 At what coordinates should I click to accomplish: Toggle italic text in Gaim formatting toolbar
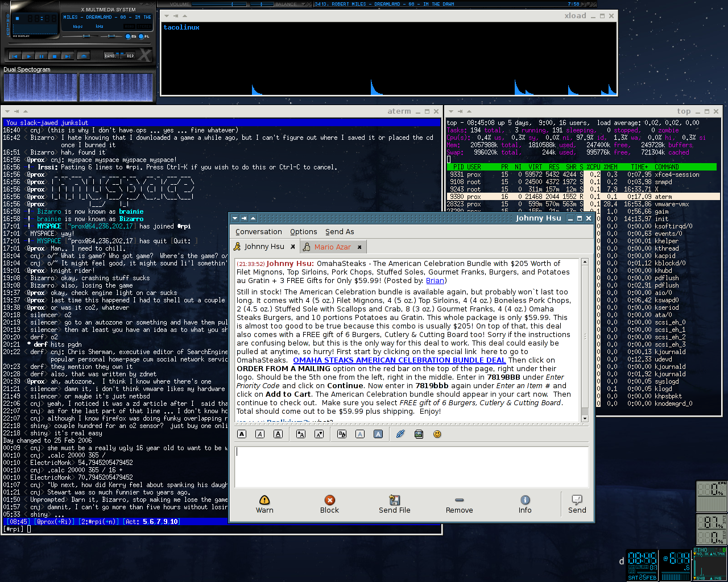click(260, 434)
